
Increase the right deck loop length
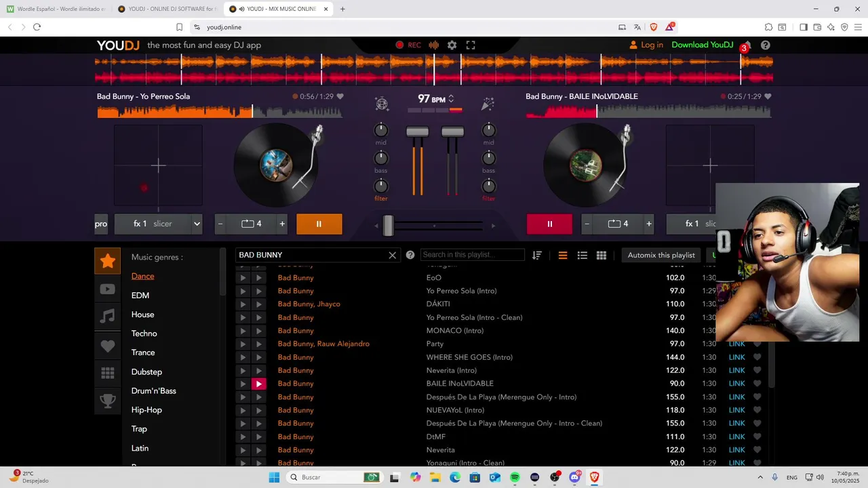coord(649,224)
